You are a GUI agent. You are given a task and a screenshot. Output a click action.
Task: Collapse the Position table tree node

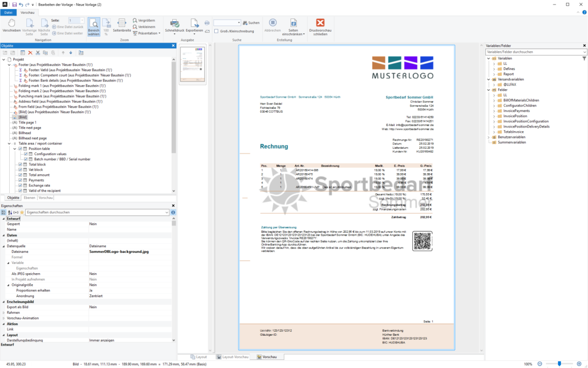tap(14, 149)
